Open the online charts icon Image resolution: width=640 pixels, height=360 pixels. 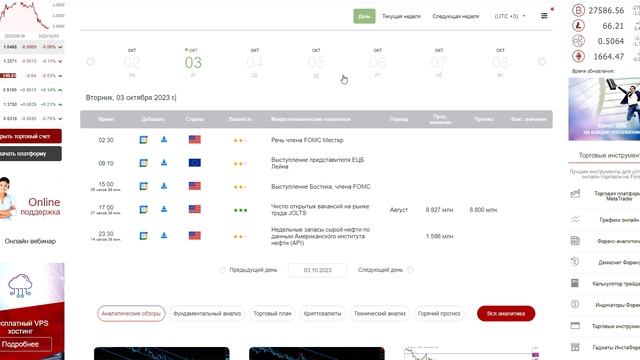coord(575,220)
